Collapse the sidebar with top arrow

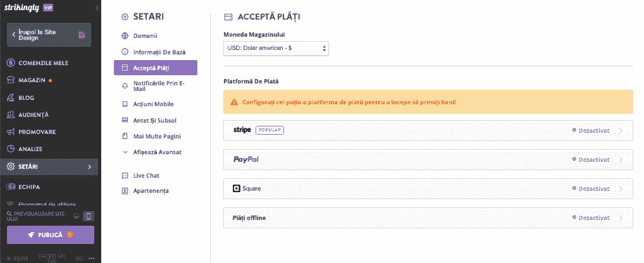coord(97,8)
